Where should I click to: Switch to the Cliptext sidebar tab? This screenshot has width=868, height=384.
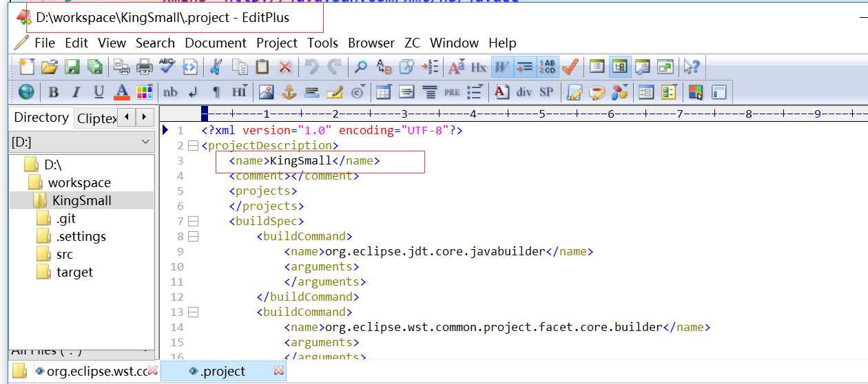[x=96, y=118]
